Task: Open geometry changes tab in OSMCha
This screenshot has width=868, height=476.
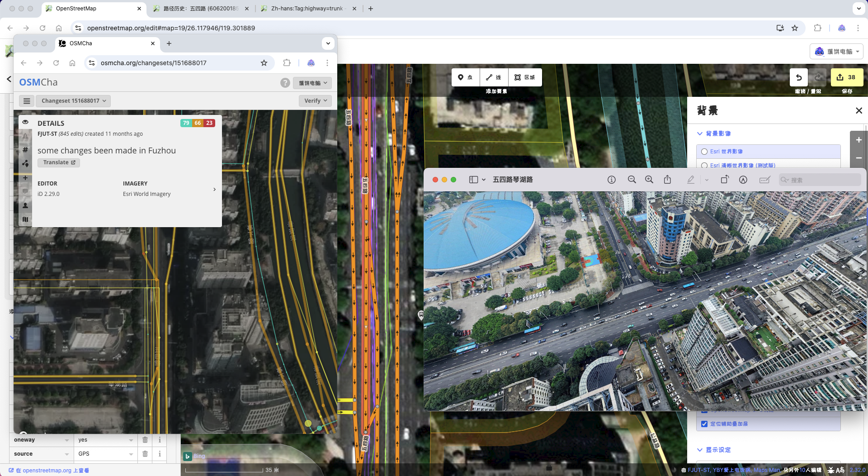Action: (x=25, y=164)
